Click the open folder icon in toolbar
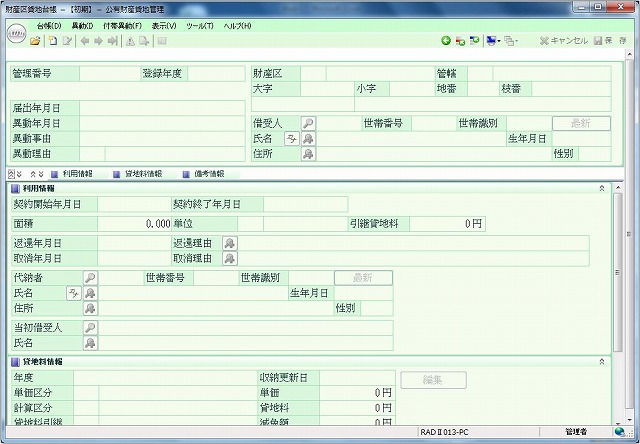640x444 pixels. pyautogui.click(x=36, y=41)
